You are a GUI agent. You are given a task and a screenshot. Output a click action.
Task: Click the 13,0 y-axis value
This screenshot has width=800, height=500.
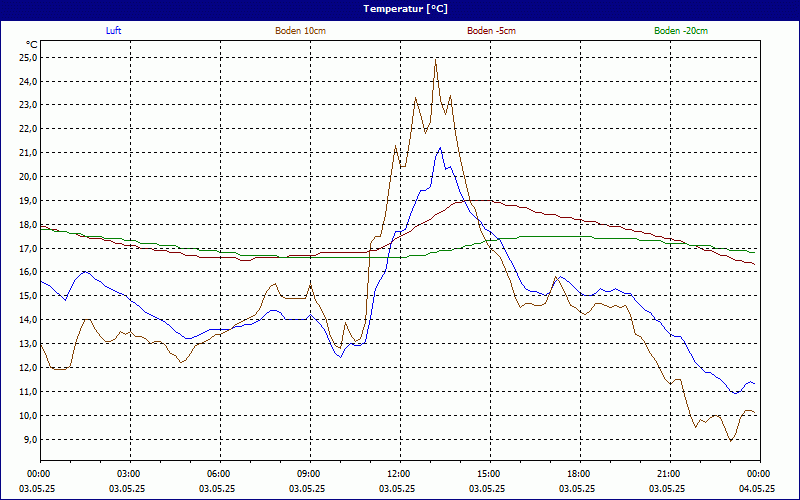29,343
